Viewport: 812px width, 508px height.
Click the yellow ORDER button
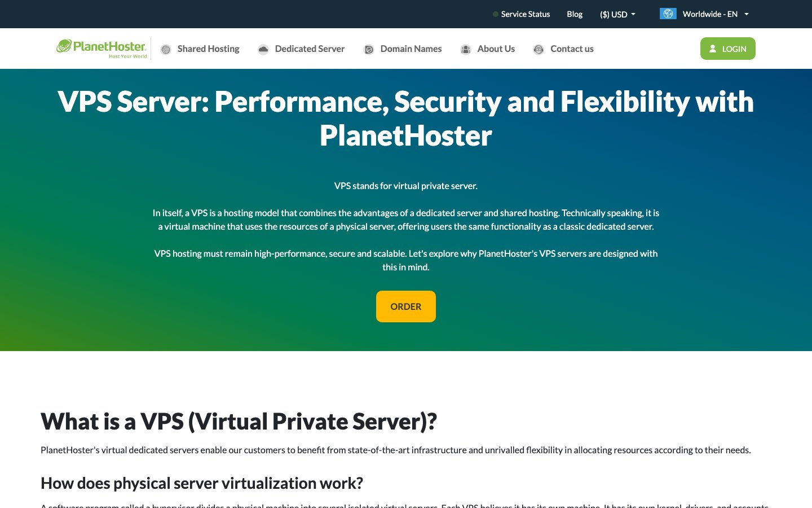pyautogui.click(x=406, y=306)
